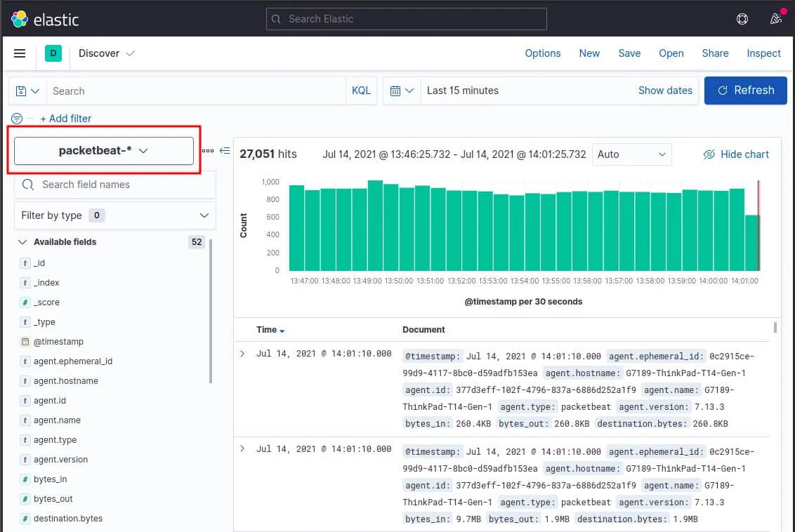Open the calendar quick date menu
795x532 pixels.
402,91
